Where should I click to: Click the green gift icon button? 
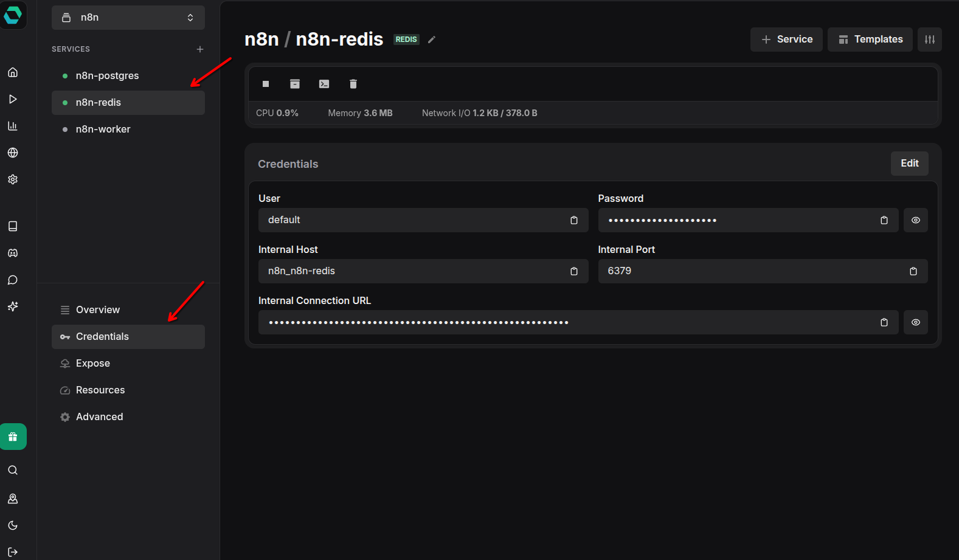tap(13, 437)
